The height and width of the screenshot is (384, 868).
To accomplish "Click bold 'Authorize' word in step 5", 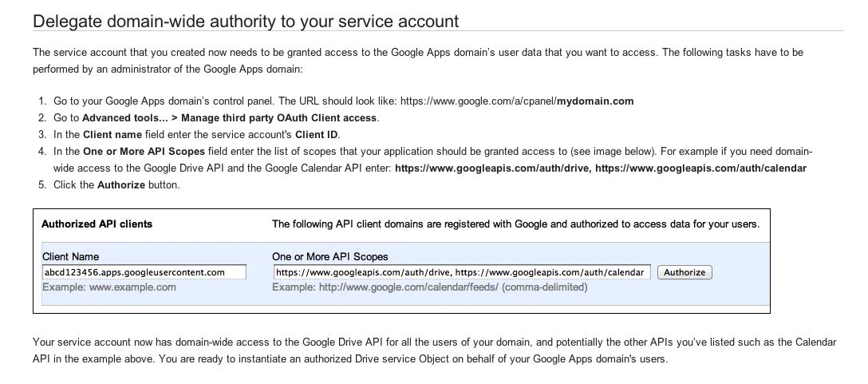I will 120,185.
